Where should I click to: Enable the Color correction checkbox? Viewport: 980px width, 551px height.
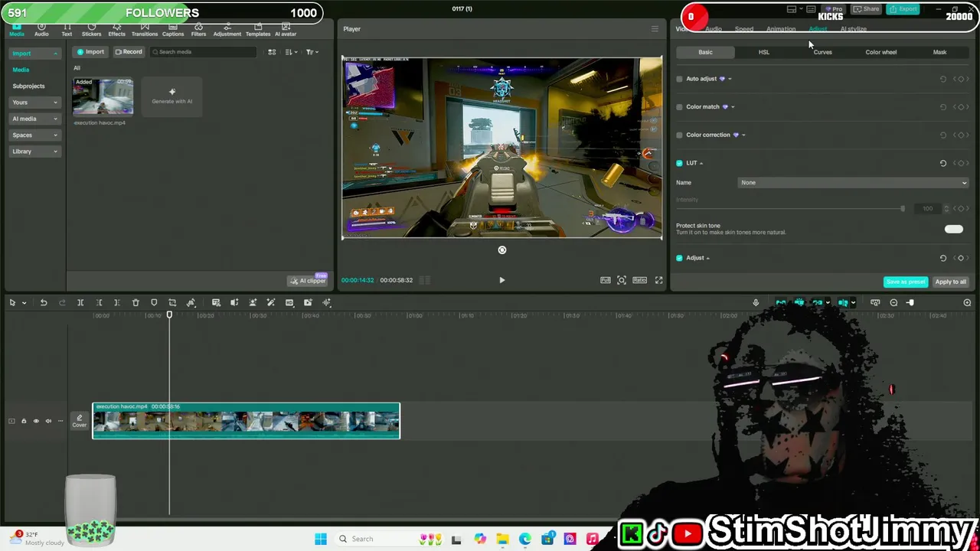679,135
